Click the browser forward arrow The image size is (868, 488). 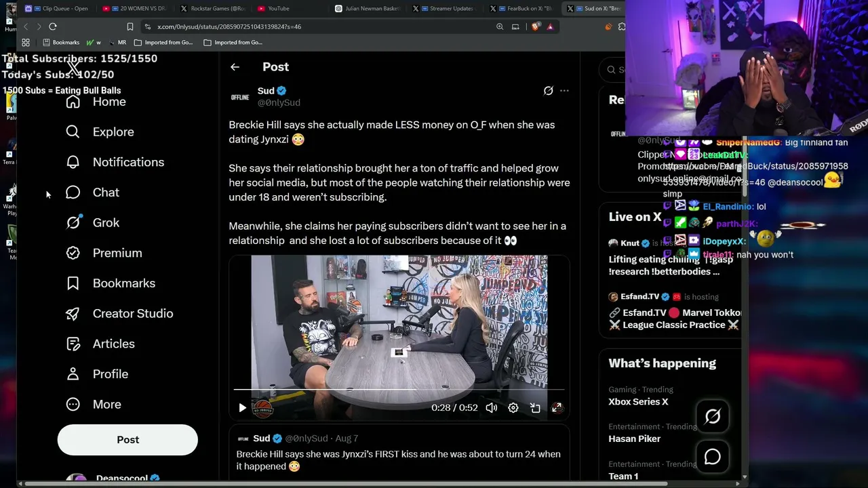pyautogui.click(x=39, y=26)
